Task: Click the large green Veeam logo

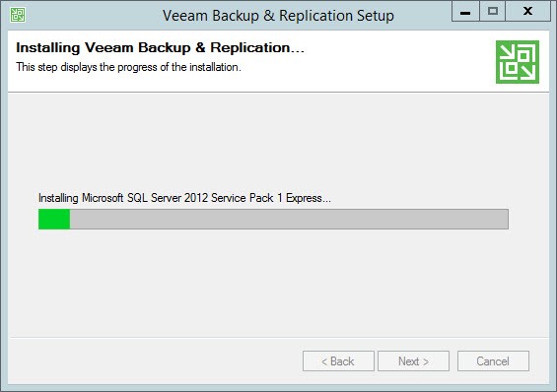Action: click(x=518, y=62)
